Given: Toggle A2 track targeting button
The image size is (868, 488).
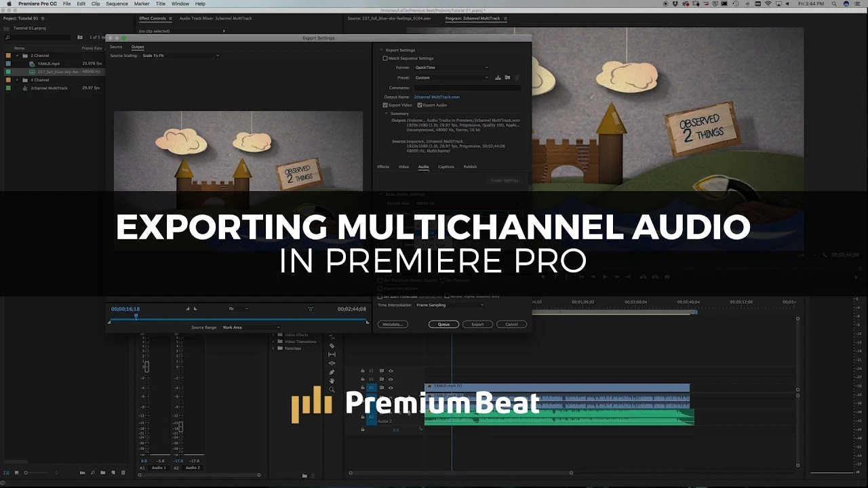Looking at the screenshot, I should tap(372, 417).
